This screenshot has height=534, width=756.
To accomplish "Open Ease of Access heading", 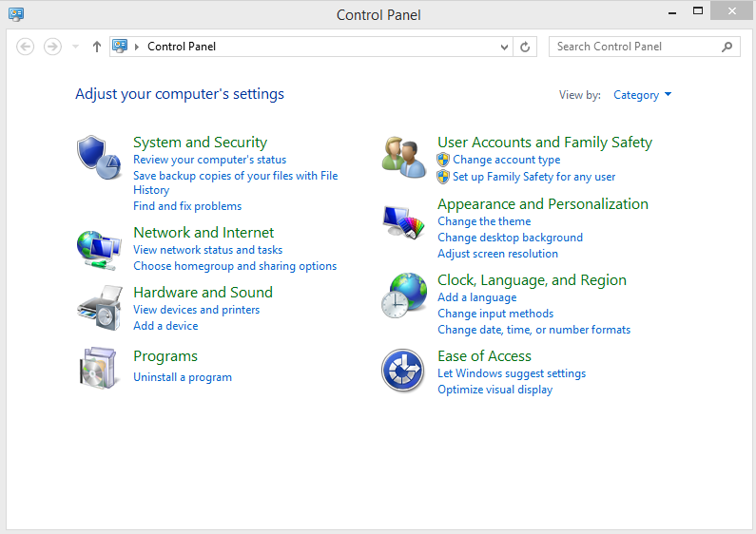I will click(485, 356).
